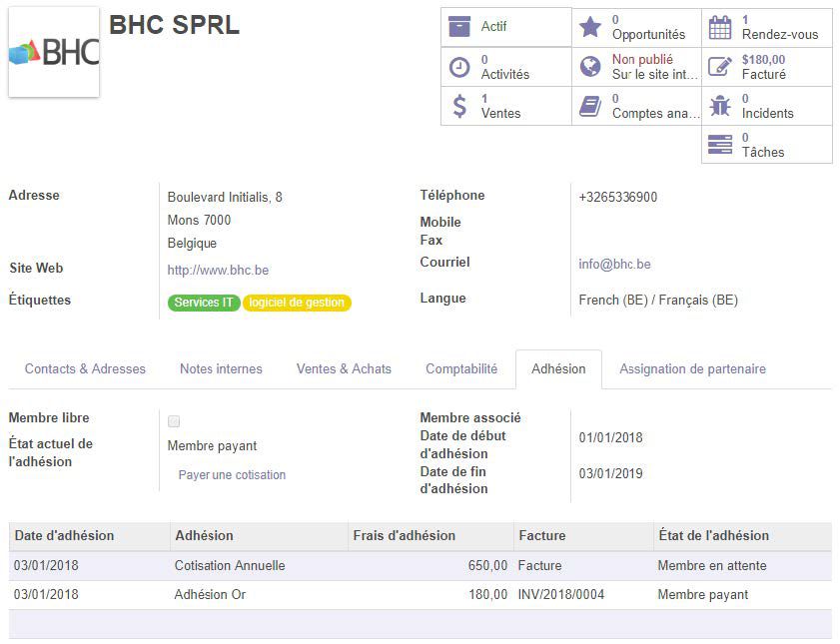Viewport: 840px width, 644px height.
Task: Click the Facture cell in Cotisation Annuelle row
Action: 540,566
